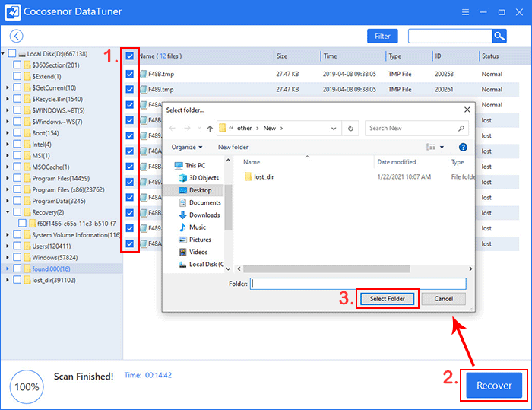Viewport: 532px width, 410px height.
Task: Click the magnifier in Search New box
Action: point(461,129)
